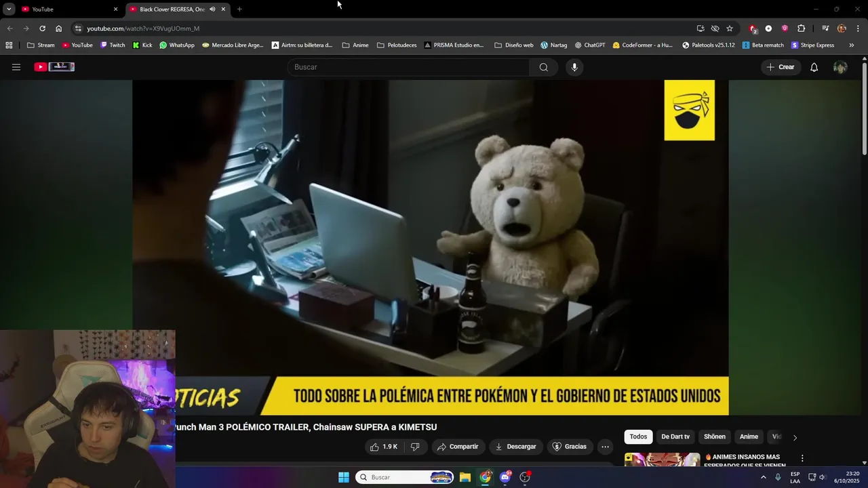This screenshot has height=488, width=868.
Task: Click the crossed-eye icon in address bar
Action: click(x=715, y=28)
